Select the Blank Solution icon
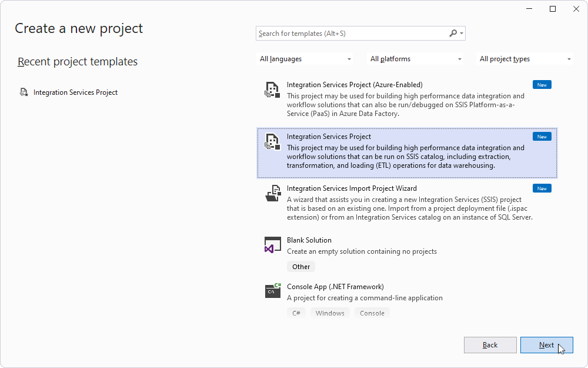 coord(272,244)
